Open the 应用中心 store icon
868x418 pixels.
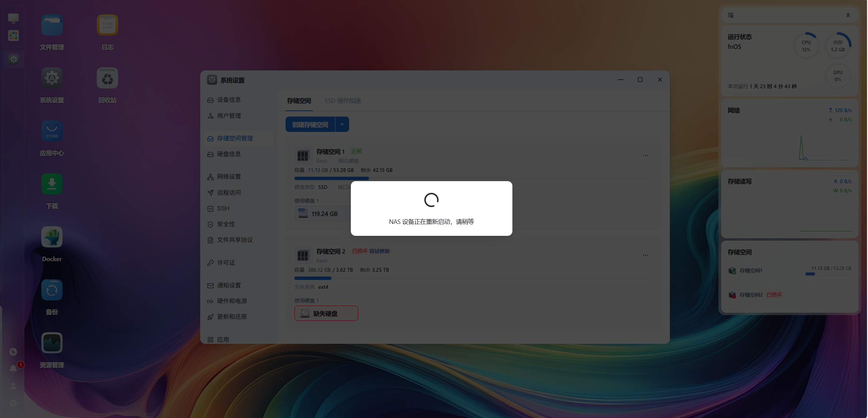coord(52,131)
